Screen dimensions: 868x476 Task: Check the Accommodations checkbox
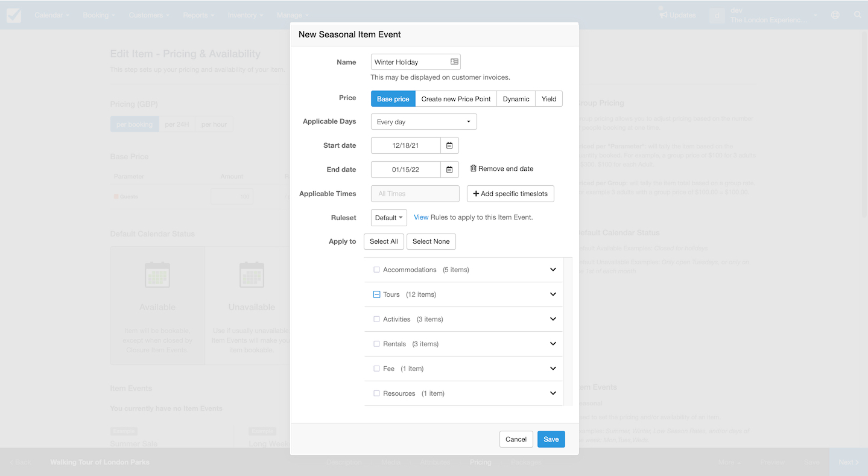[376, 270]
